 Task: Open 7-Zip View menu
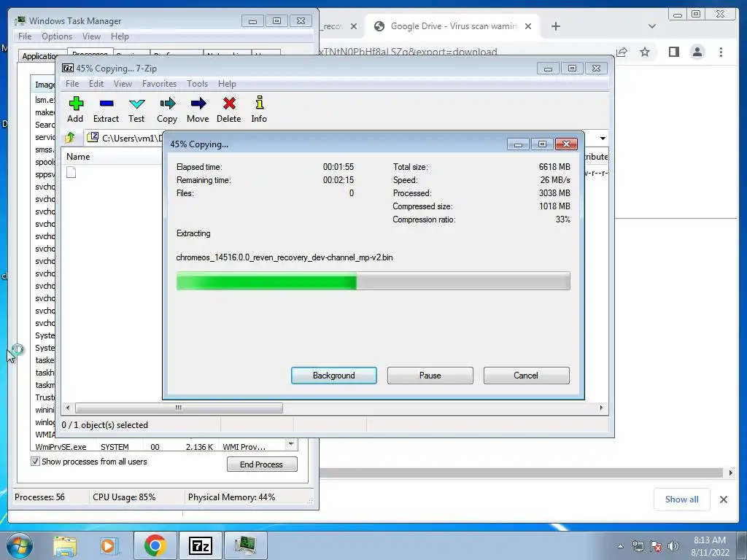point(123,84)
